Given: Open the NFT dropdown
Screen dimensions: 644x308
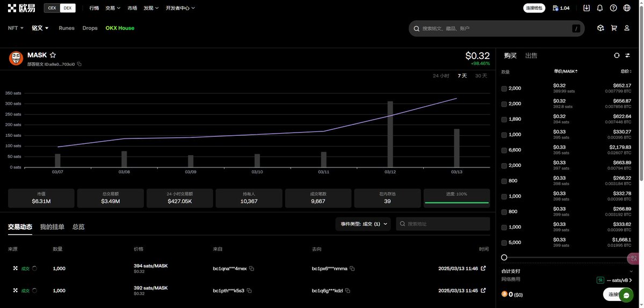Looking at the screenshot, I should [16, 28].
